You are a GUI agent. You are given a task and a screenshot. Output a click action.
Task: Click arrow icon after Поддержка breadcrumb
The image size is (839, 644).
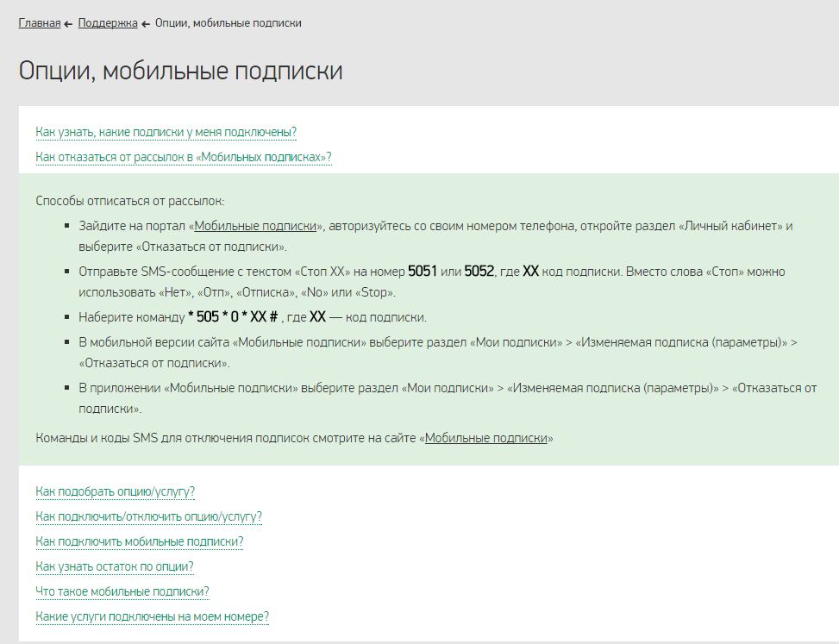tap(146, 24)
